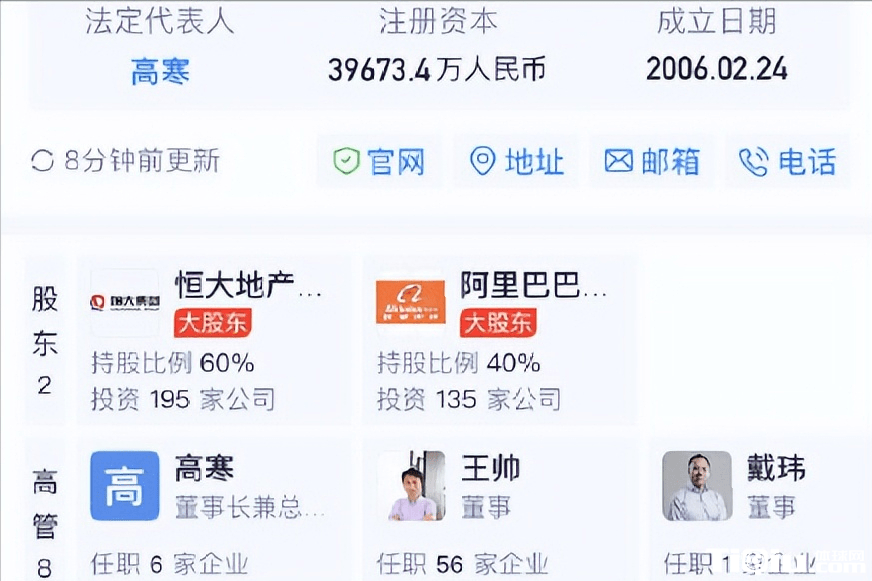Open the 恒大地产 company logo
The height and width of the screenshot is (581, 872).
(124, 302)
